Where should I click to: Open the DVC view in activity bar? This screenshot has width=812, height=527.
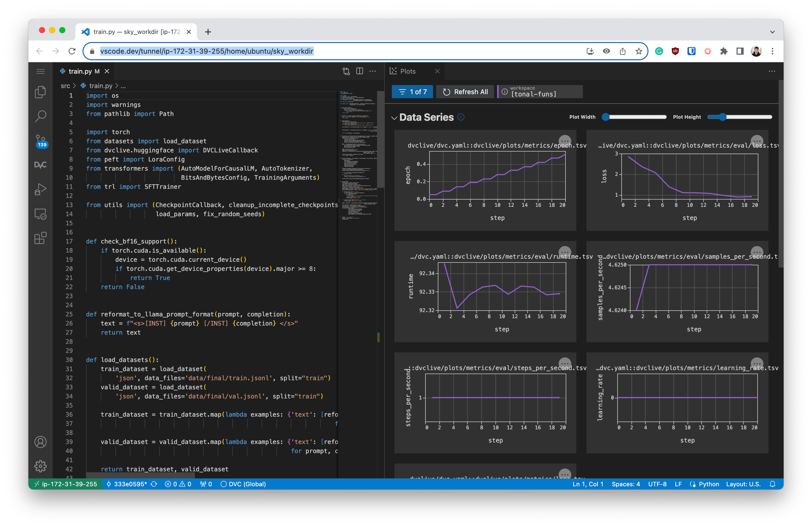(x=40, y=165)
